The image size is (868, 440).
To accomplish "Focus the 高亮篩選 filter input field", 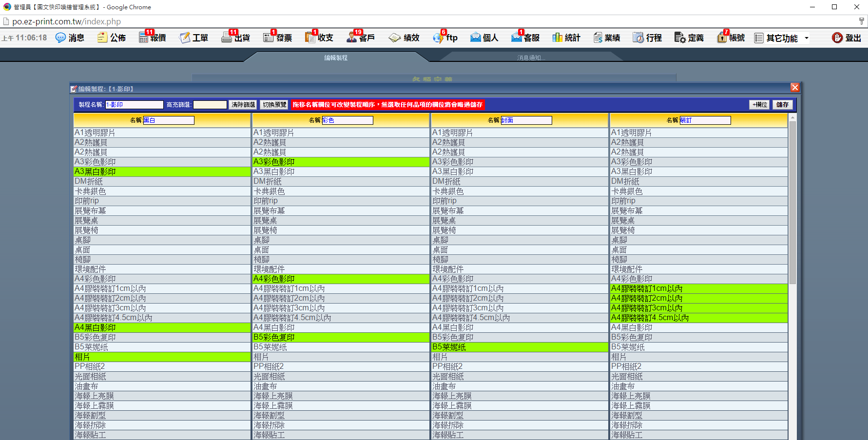I will (210, 105).
